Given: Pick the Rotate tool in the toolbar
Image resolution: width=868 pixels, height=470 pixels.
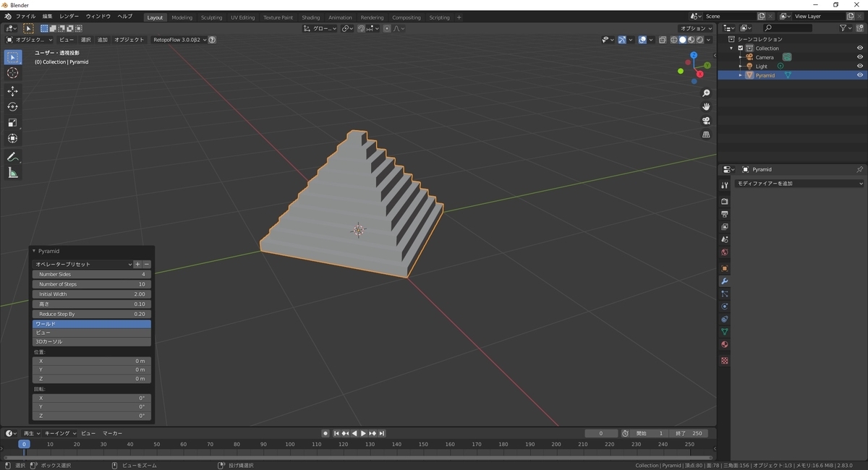Looking at the screenshot, I should pyautogui.click(x=13, y=107).
